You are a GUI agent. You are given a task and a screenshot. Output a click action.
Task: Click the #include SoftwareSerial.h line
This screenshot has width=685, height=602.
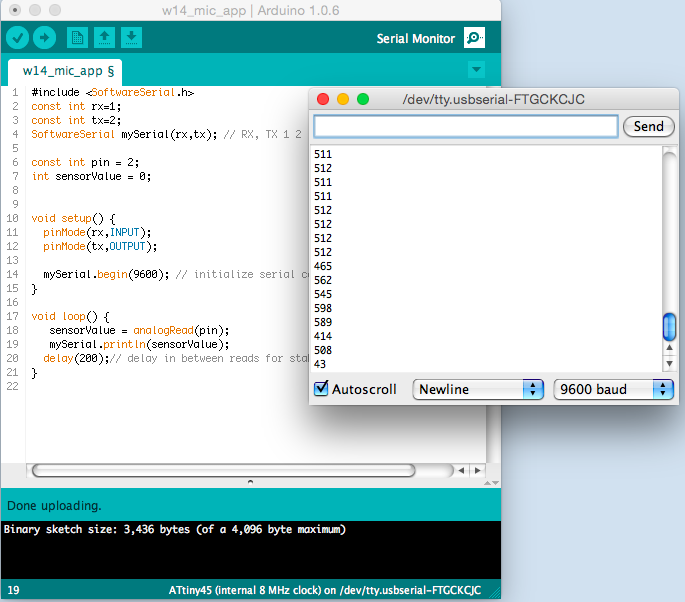pyautogui.click(x=112, y=93)
